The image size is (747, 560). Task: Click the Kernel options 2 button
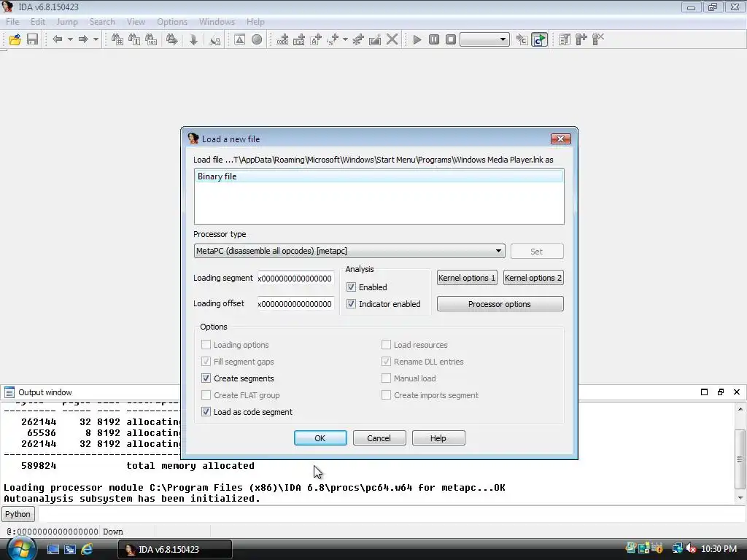pyautogui.click(x=533, y=278)
